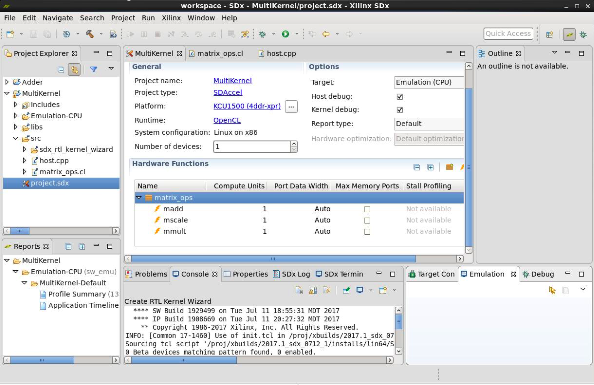Click the editor horizontal scrollbar
Image resolution: width=594 pixels, height=385 pixels.
(x=273, y=259)
